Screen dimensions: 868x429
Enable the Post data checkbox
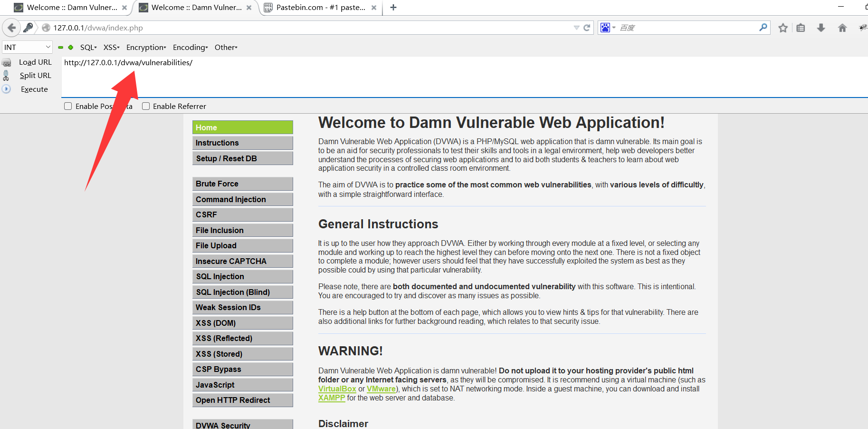point(68,106)
